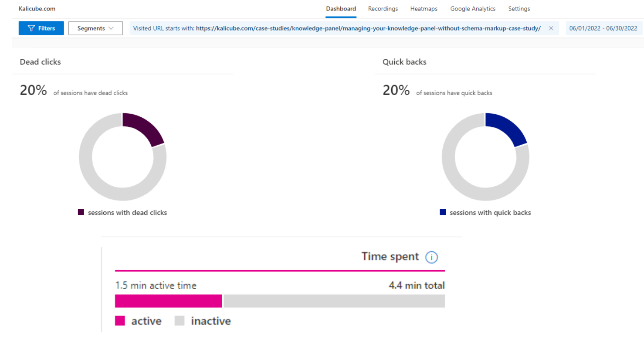Open the Recordings tab
Viewport: 644px width, 340px height.
(x=383, y=9)
